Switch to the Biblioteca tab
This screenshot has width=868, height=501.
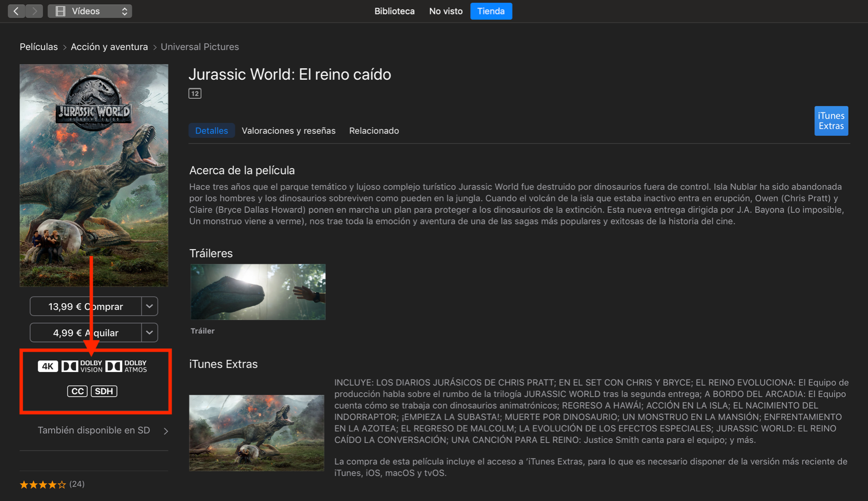click(395, 11)
